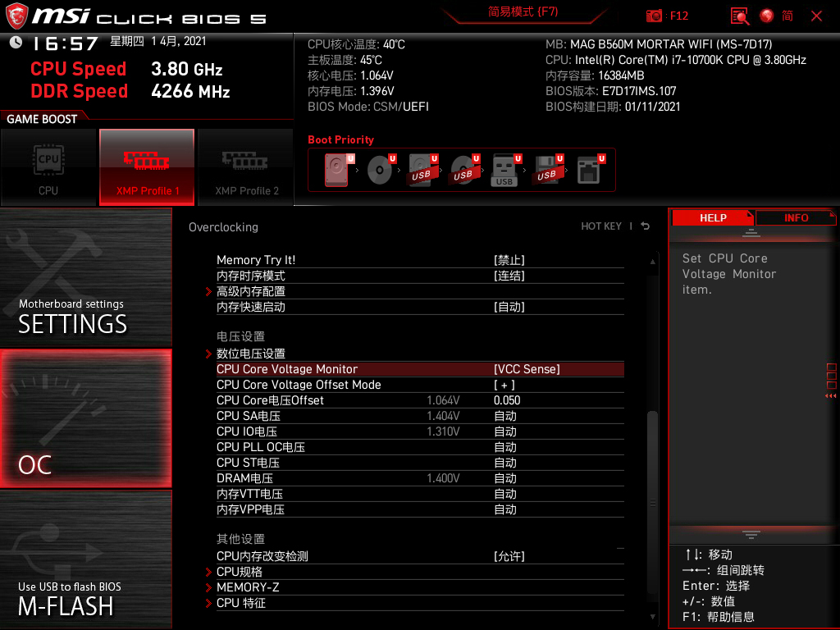The height and width of the screenshot is (630, 840).
Task: Enable XMP Profile 2
Action: (246, 167)
